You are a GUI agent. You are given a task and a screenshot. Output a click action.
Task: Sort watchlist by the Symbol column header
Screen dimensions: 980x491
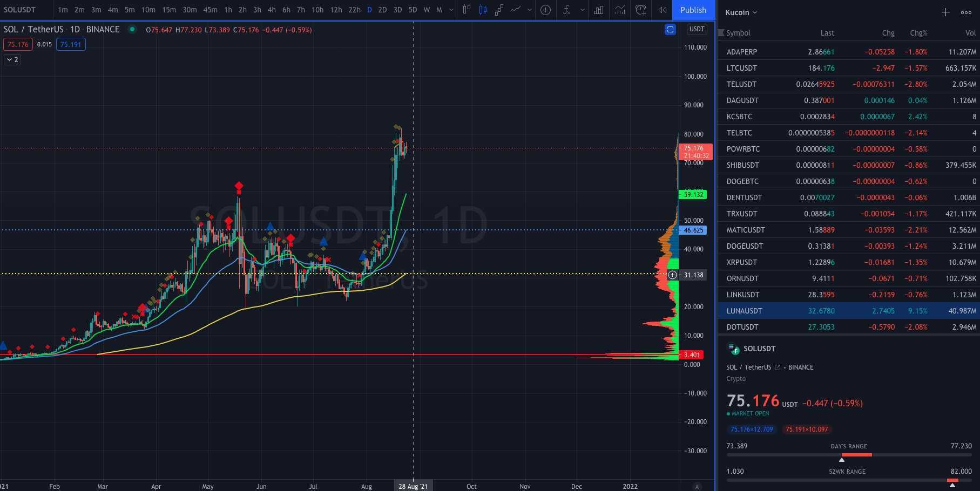[x=738, y=33]
